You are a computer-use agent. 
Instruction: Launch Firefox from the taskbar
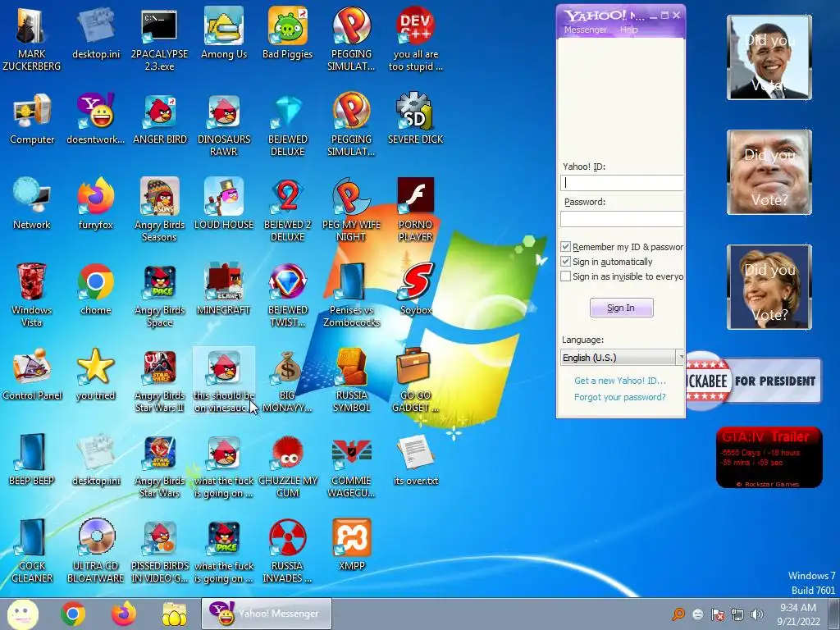tap(124, 614)
